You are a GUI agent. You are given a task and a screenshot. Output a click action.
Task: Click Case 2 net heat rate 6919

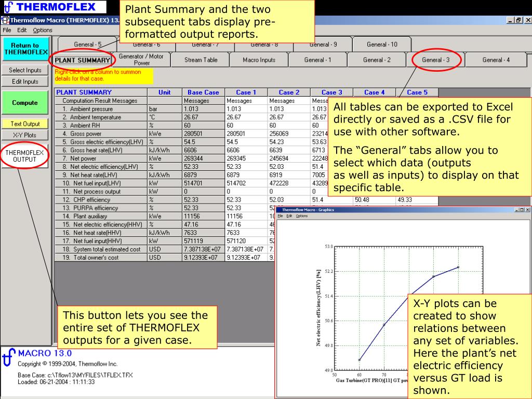tap(289, 175)
